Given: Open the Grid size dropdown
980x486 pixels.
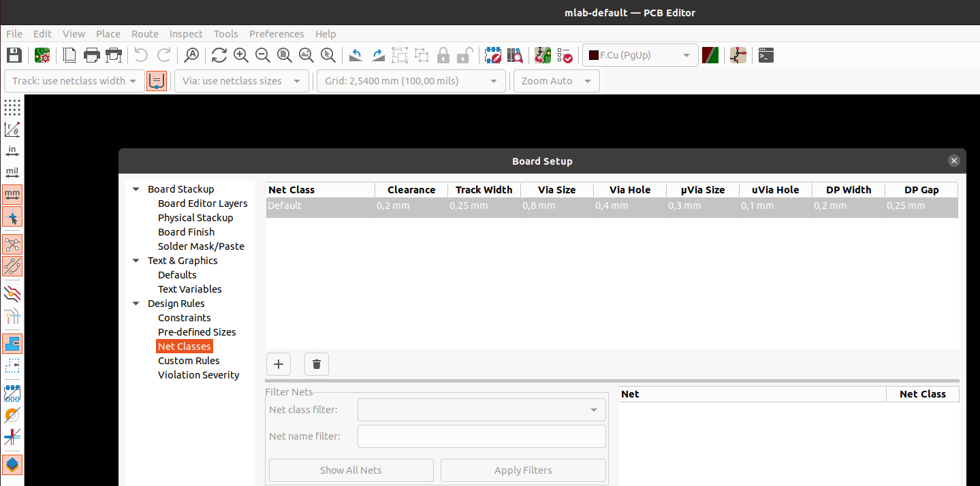Looking at the screenshot, I should coord(411,81).
